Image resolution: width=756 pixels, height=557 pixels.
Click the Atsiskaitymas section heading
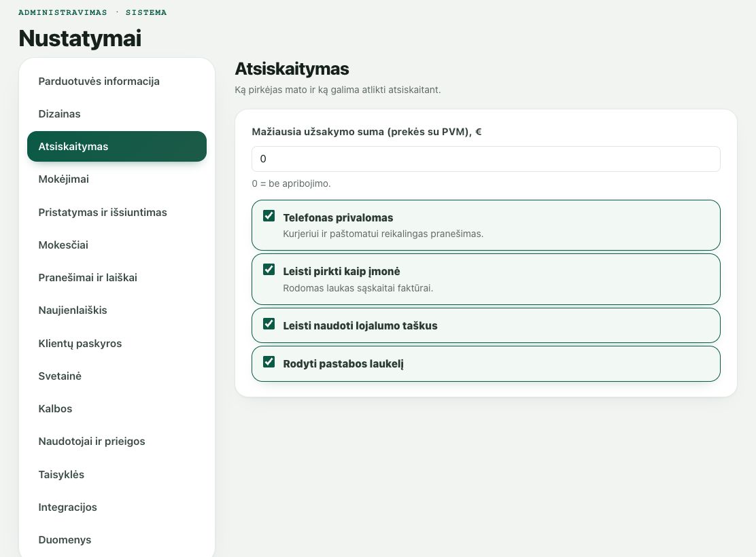point(292,69)
